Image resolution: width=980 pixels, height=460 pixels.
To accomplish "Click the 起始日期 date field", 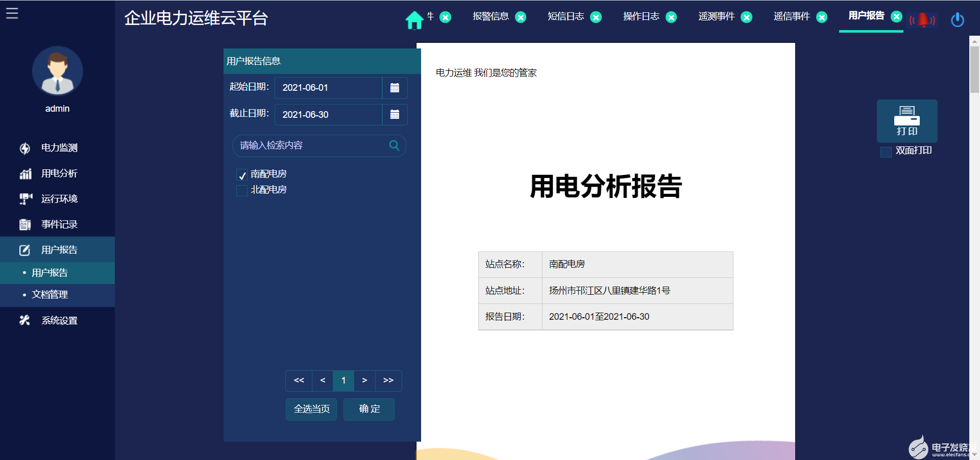I will click(x=328, y=88).
